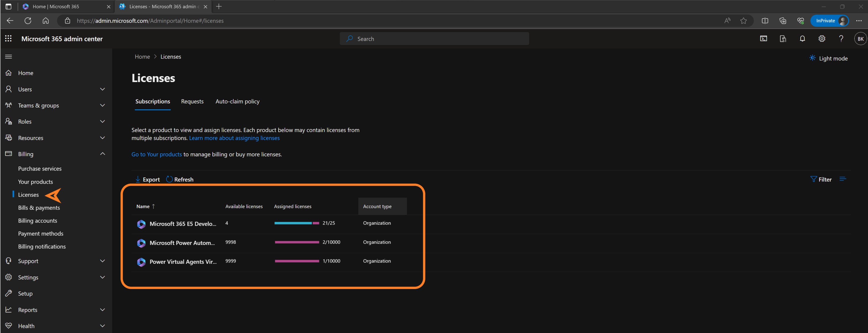Expand the Users navigation section
This screenshot has width=868, height=333.
pos(102,89)
